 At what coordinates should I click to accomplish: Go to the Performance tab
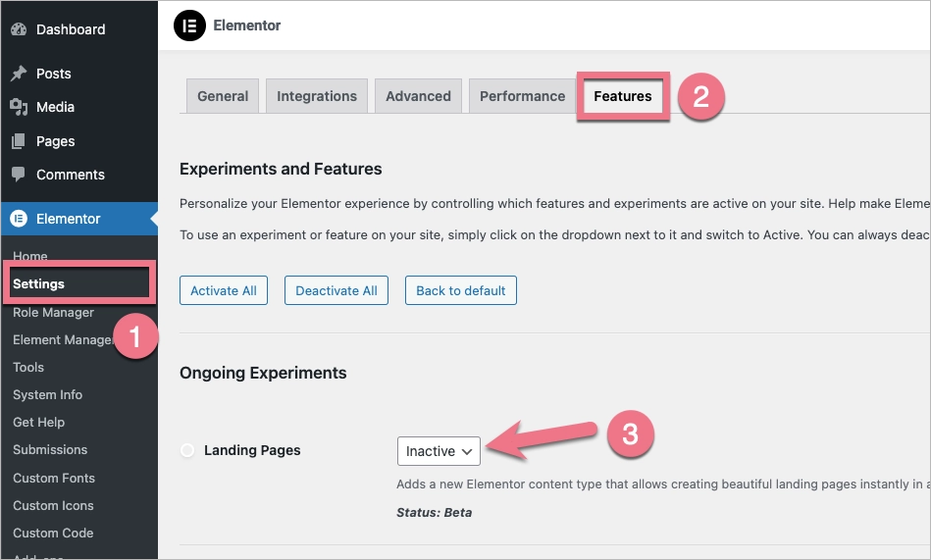[x=522, y=96]
